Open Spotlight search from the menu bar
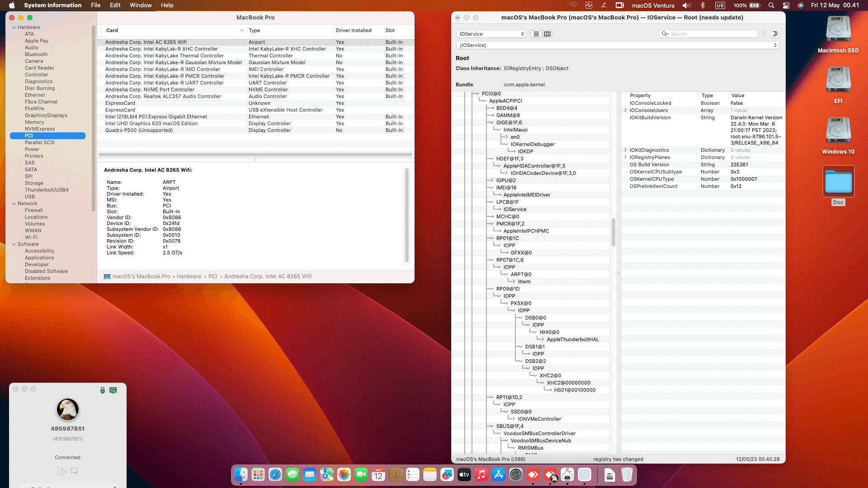The image size is (868, 488). click(771, 5)
